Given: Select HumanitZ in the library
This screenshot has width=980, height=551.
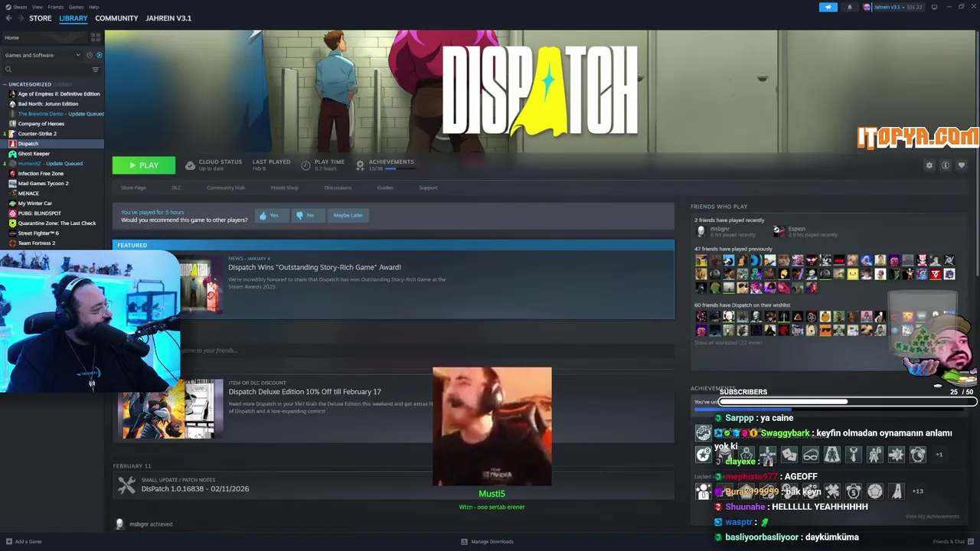Looking at the screenshot, I should [52, 164].
